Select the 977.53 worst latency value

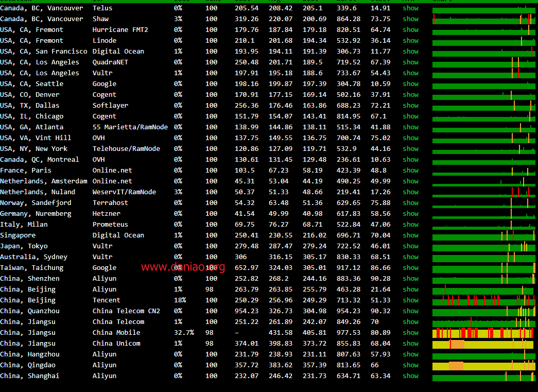349,332
